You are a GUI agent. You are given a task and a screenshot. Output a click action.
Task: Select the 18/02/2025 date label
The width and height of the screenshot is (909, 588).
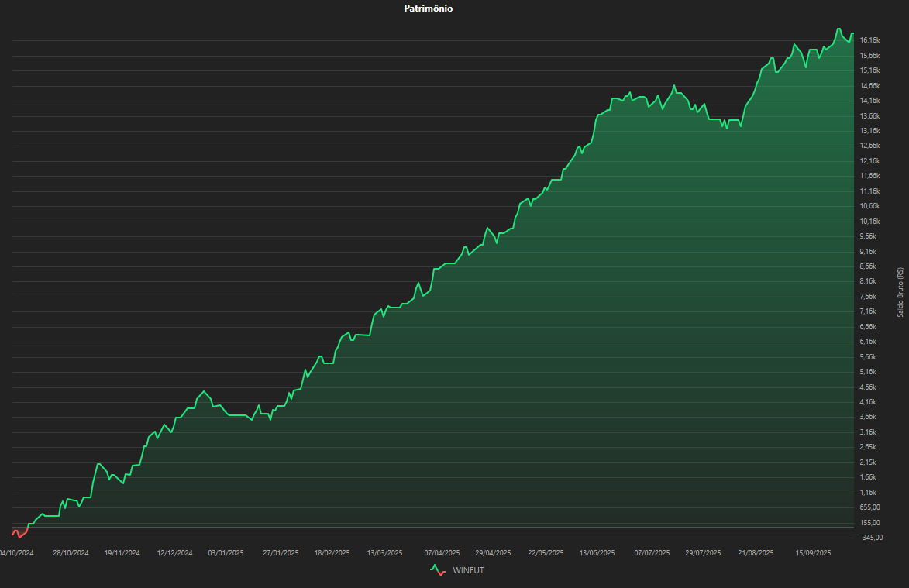(x=332, y=553)
